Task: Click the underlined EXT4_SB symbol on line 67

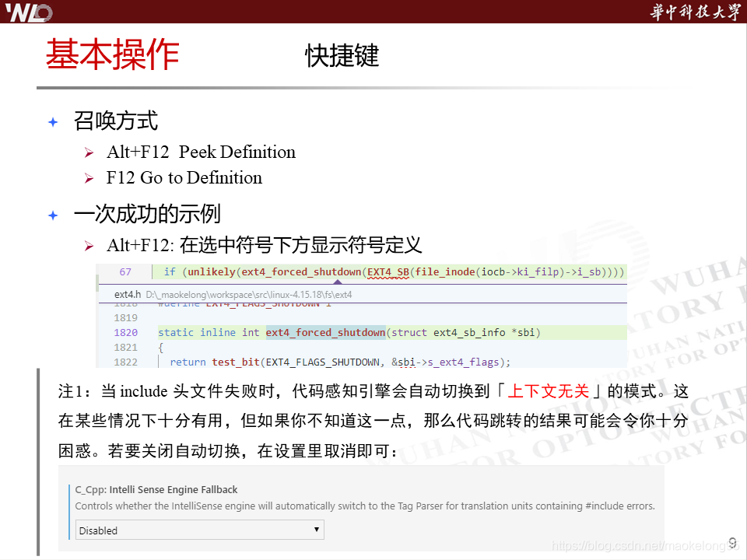Action: [x=388, y=272]
